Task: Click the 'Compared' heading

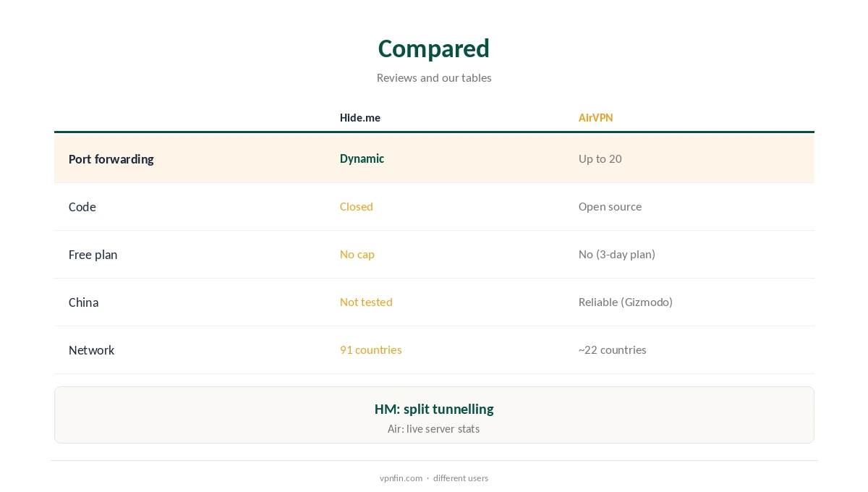Action: coord(434,48)
